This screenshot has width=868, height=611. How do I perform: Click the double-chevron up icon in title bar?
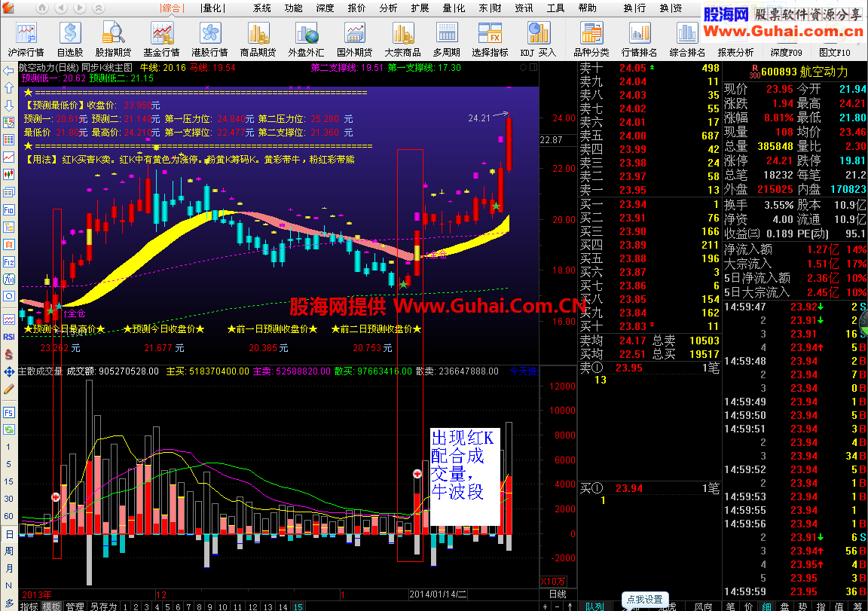[98, 8]
